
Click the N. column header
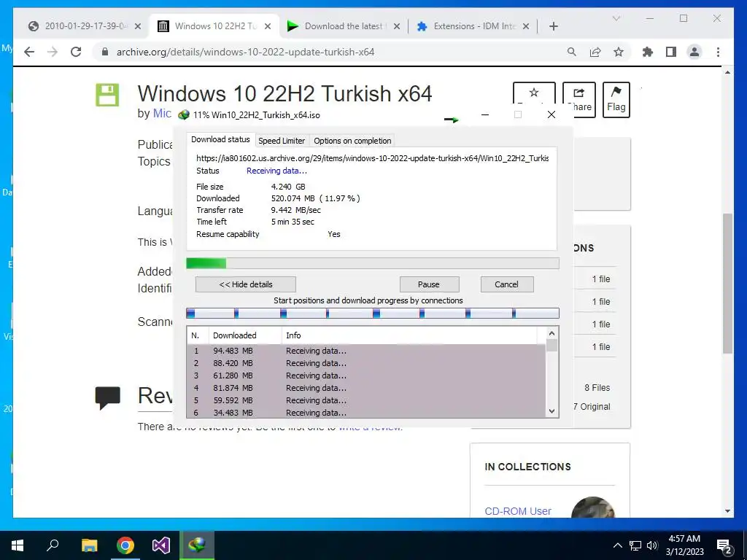point(198,335)
